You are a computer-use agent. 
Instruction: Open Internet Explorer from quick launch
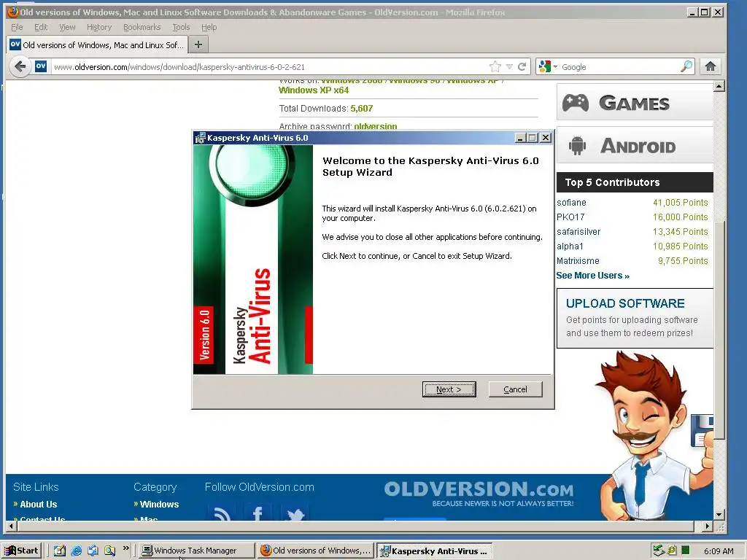76,551
